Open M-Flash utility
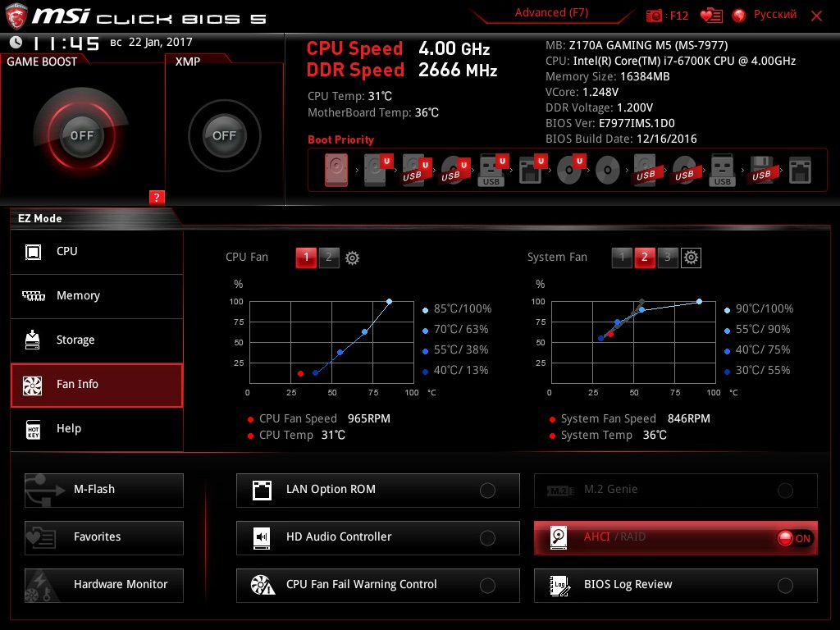 [104, 490]
